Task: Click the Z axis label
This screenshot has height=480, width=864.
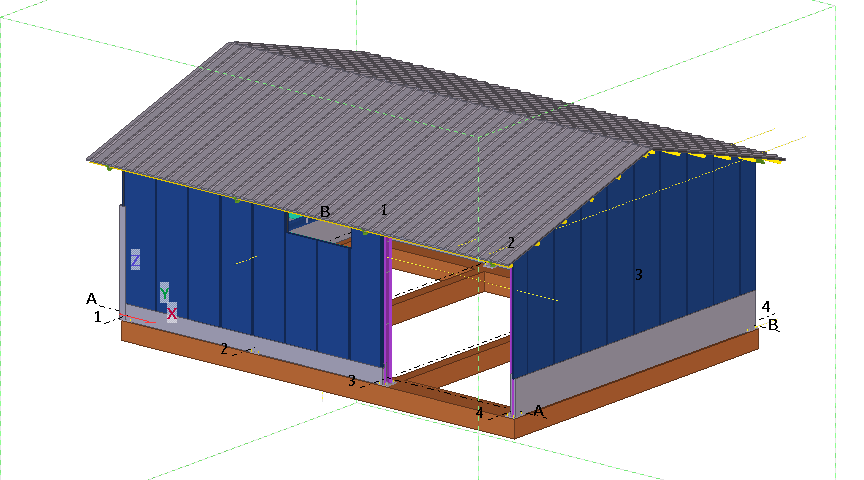Action: pos(135,260)
